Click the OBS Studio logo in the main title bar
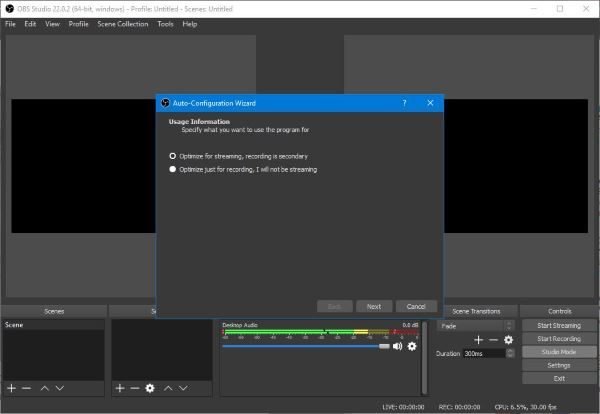 point(10,8)
